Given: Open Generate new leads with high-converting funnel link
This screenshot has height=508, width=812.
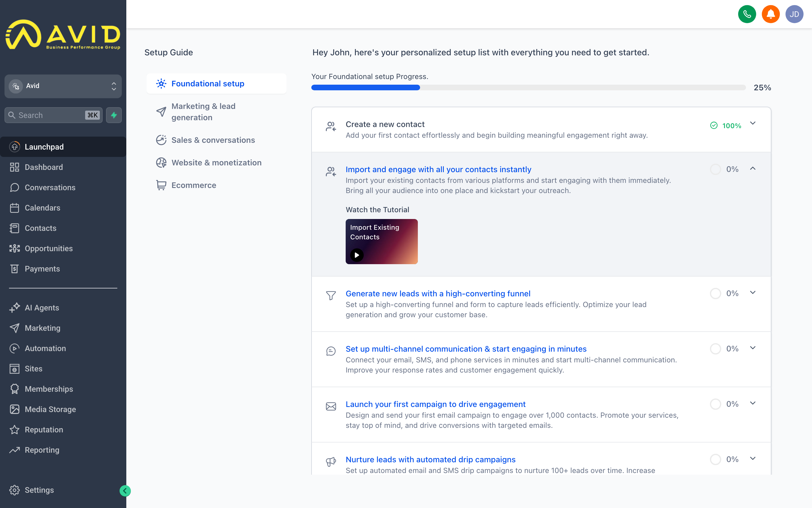Looking at the screenshot, I should point(438,294).
